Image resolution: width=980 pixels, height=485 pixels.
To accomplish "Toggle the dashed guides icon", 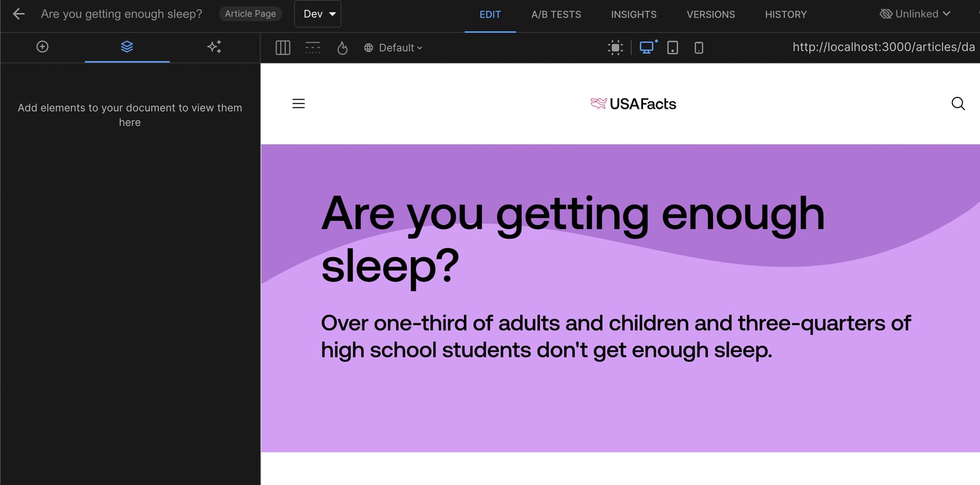I will (x=312, y=48).
